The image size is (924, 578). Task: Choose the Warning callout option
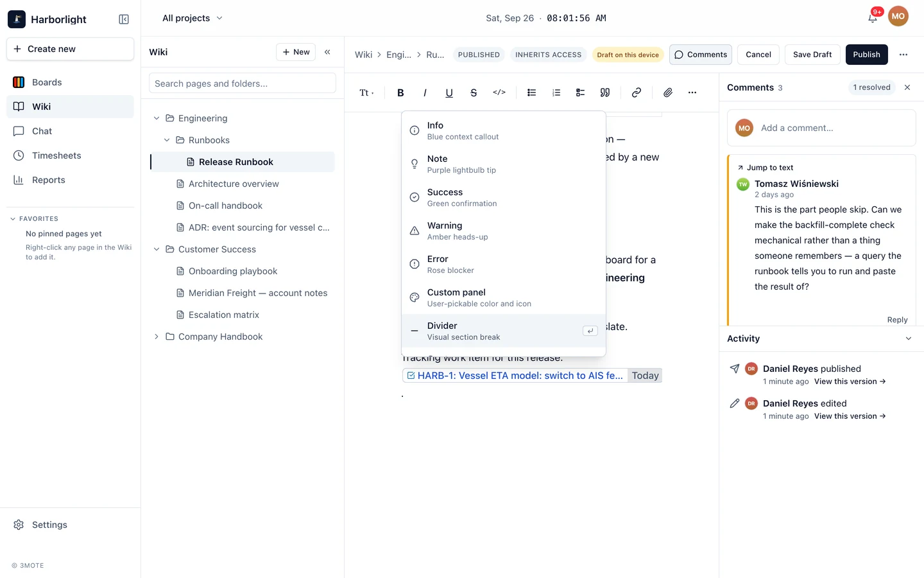[x=504, y=231]
